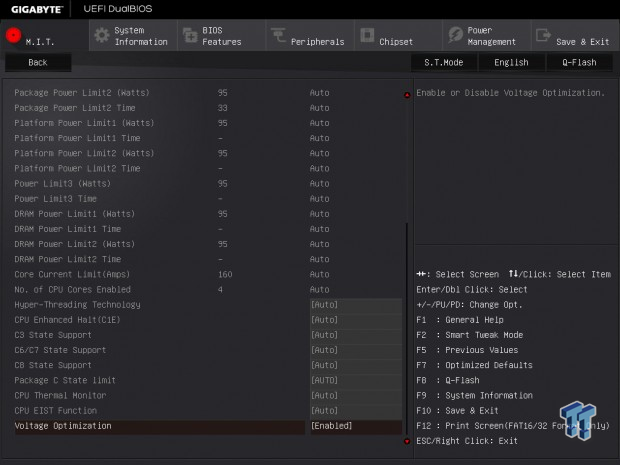Click the red M.I.T. tab icon
Viewport: 620px width, 465px height.
13,35
